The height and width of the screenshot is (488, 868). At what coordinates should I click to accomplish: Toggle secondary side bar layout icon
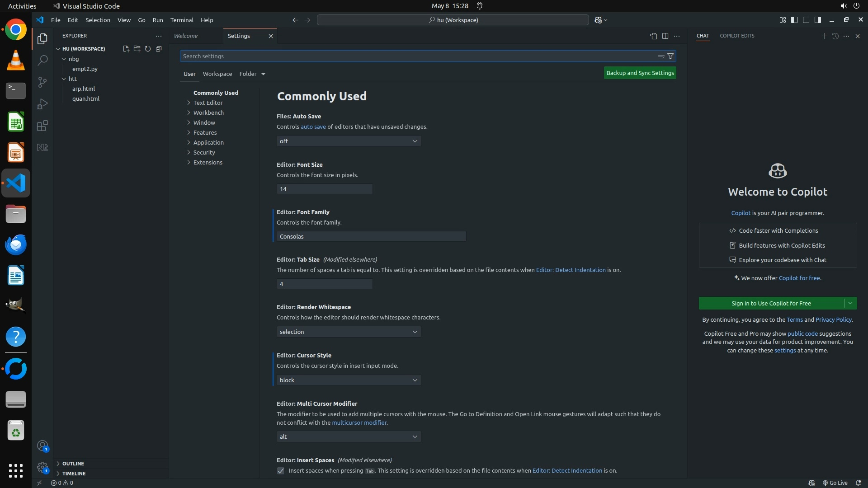[x=818, y=20]
